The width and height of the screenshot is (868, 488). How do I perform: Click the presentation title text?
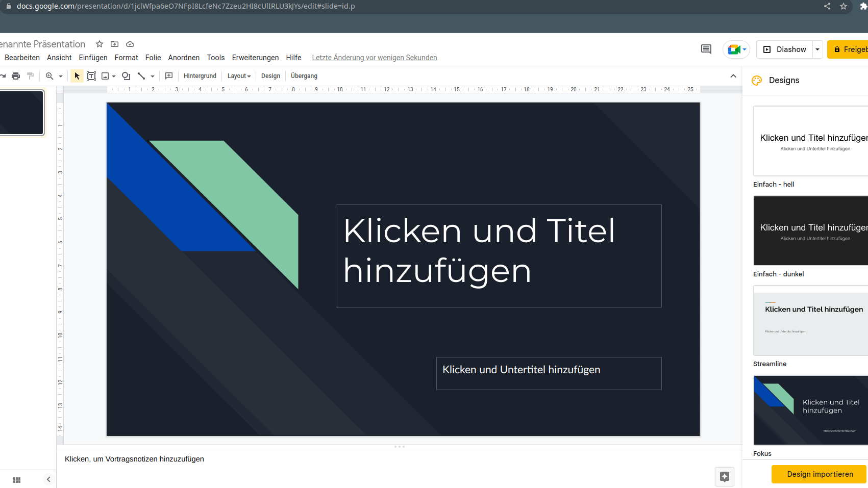click(x=43, y=44)
